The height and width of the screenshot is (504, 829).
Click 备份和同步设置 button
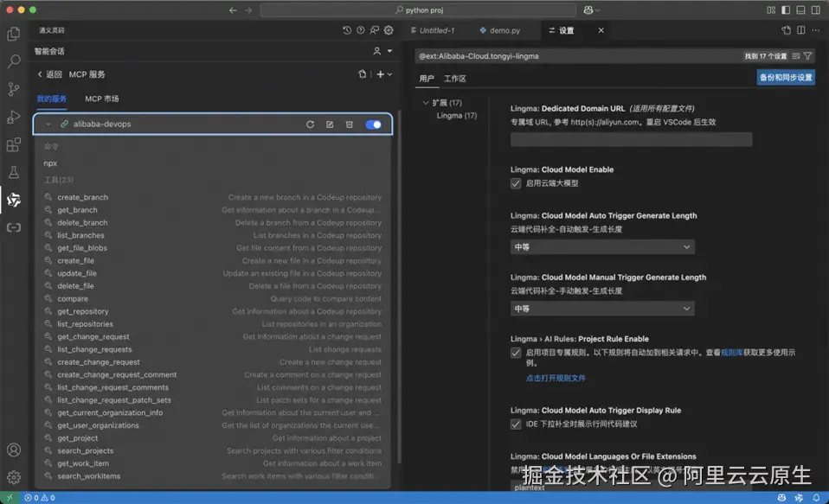point(786,78)
